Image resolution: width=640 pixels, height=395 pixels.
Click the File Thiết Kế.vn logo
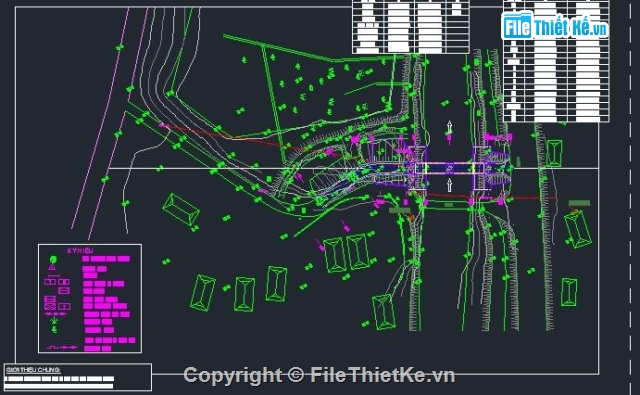pos(555,26)
